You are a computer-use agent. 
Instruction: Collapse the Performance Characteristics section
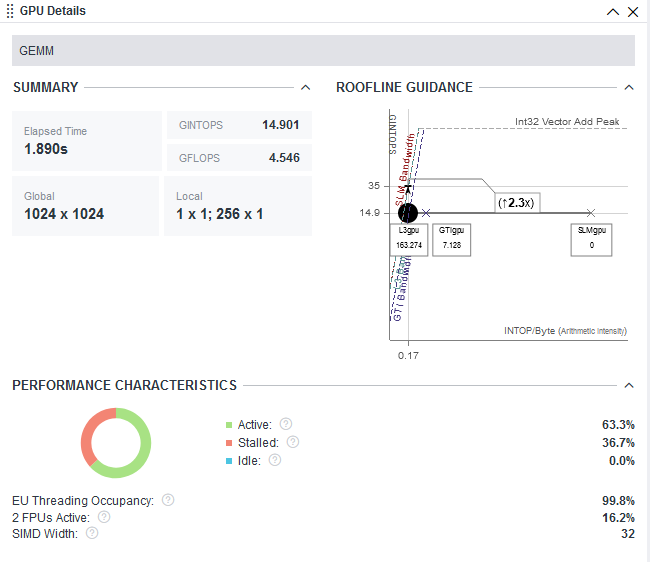(x=629, y=385)
